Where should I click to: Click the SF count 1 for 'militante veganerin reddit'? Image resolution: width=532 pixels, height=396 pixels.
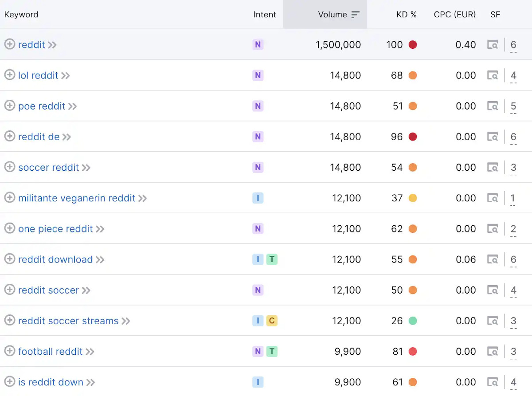pos(513,198)
